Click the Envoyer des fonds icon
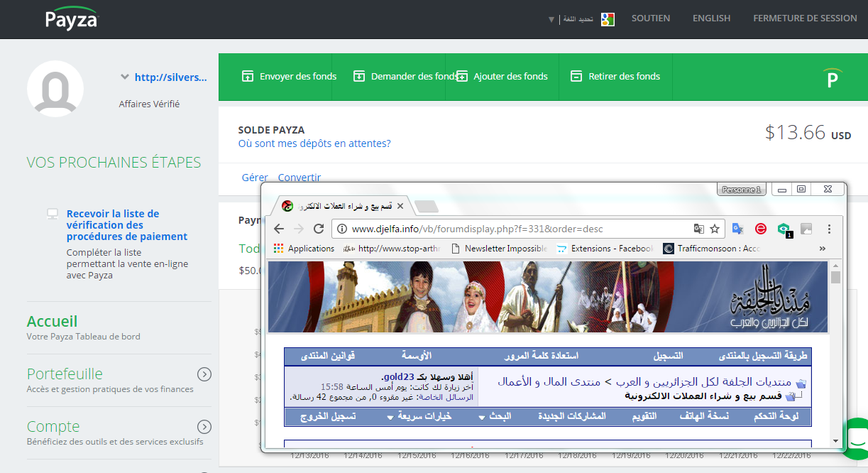Viewport: 868px width, 473px height. (248, 76)
